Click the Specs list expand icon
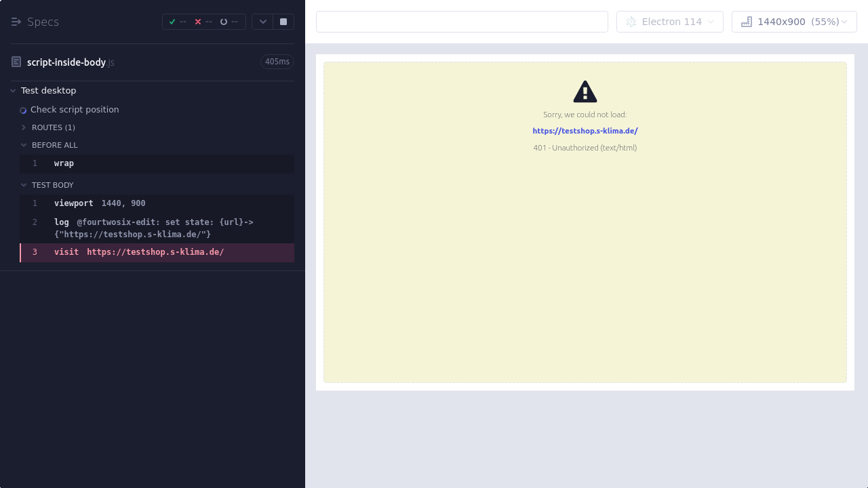Image resolution: width=868 pixels, height=488 pixels. tap(16, 22)
